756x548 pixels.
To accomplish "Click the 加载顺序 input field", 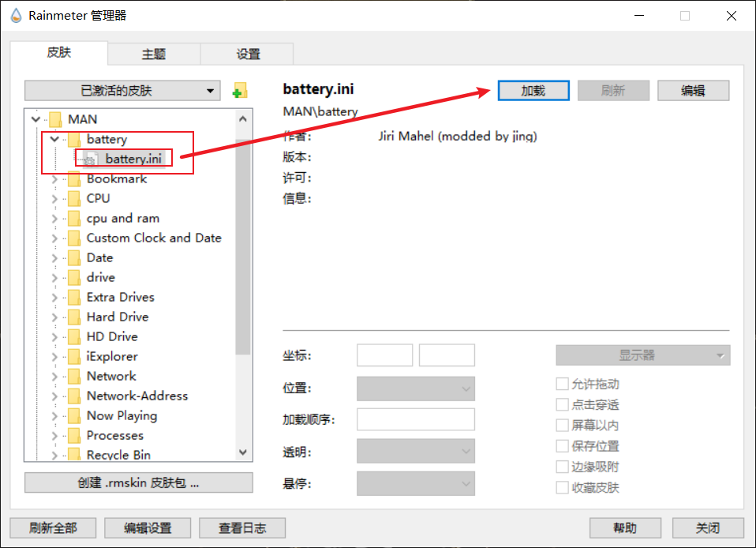I will pos(416,419).
